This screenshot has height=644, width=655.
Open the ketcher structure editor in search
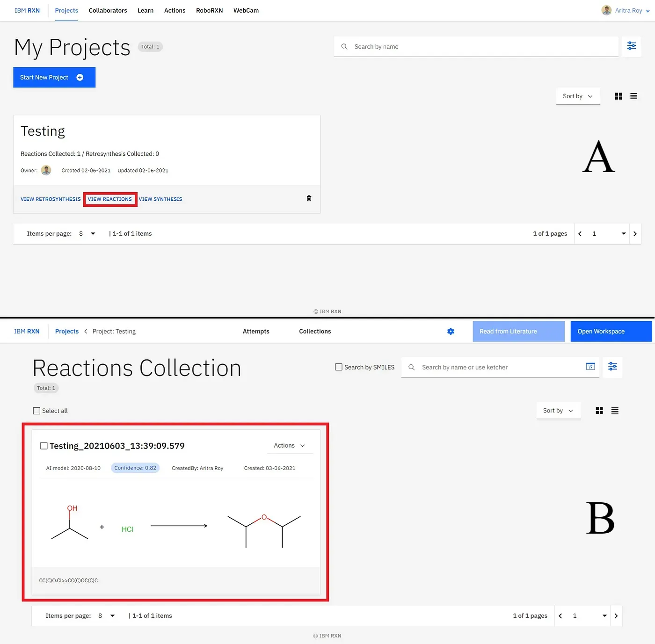(590, 367)
